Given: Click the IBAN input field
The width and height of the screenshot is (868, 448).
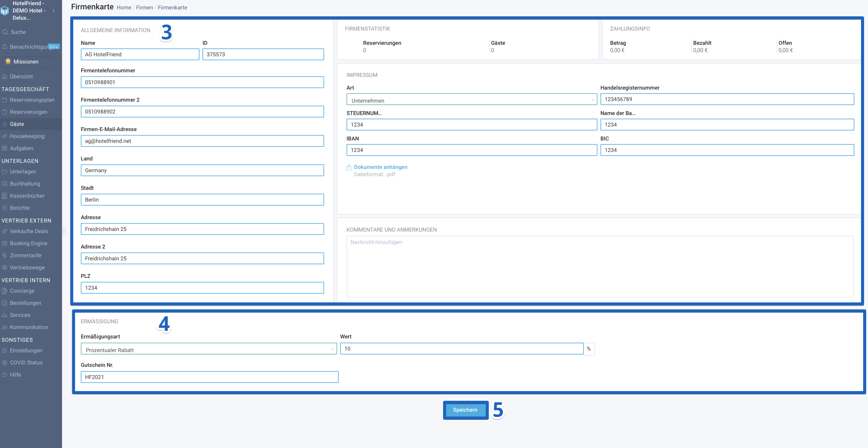Looking at the screenshot, I should click(x=472, y=150).
